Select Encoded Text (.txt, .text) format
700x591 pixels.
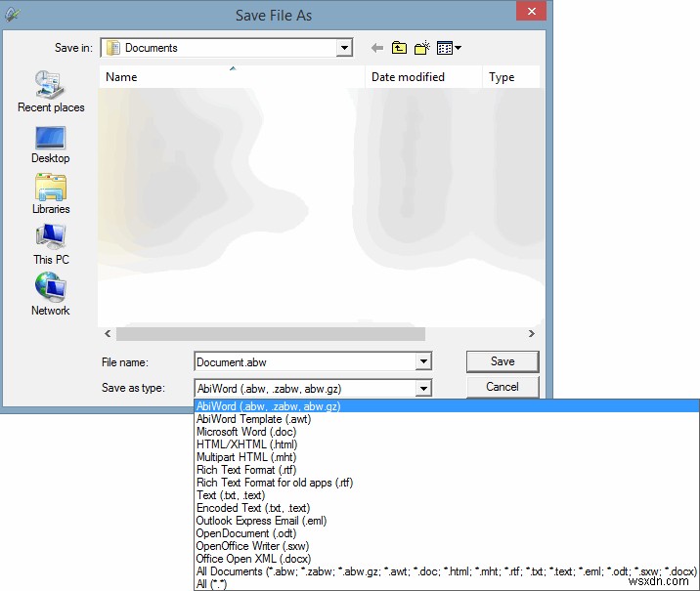click(447, 508)
